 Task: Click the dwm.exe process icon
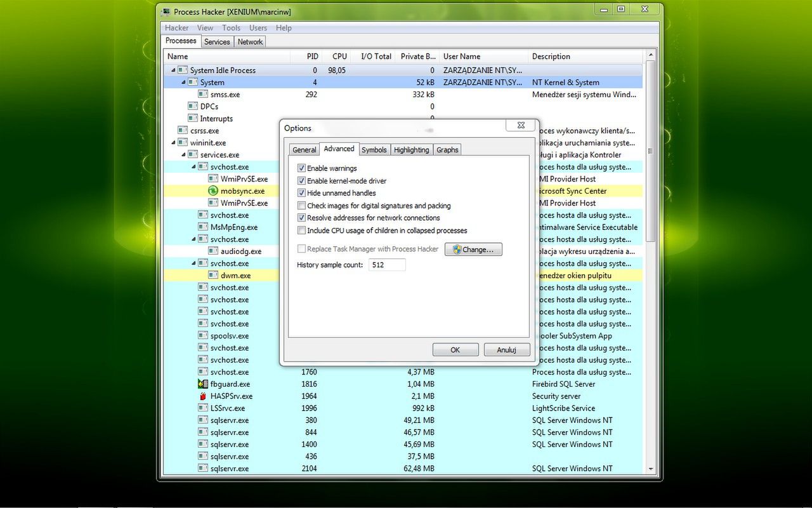[x=213, y=276]
